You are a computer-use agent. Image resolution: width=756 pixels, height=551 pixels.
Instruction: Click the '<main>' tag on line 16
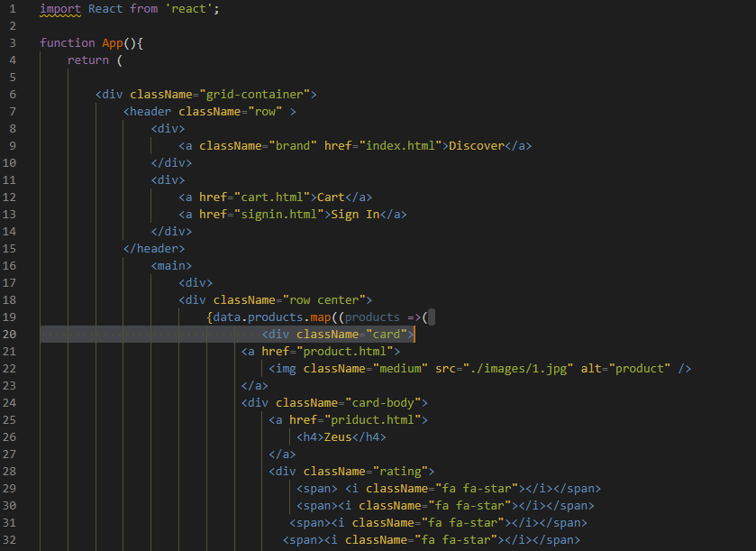171,266
